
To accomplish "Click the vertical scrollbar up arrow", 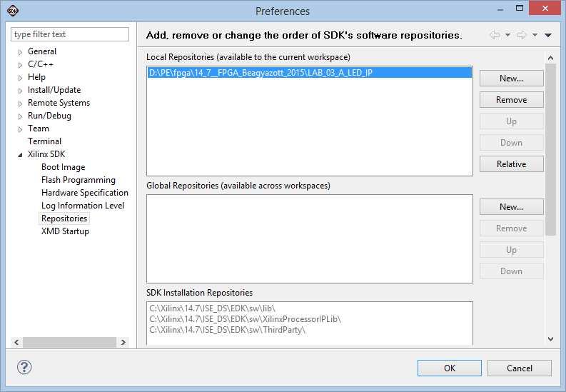I will pyautogui.click(x=550, y=58).
